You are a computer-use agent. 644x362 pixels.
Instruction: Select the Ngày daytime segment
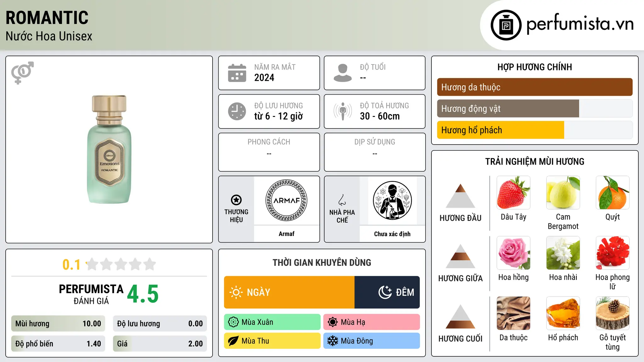tap(289, 292)
